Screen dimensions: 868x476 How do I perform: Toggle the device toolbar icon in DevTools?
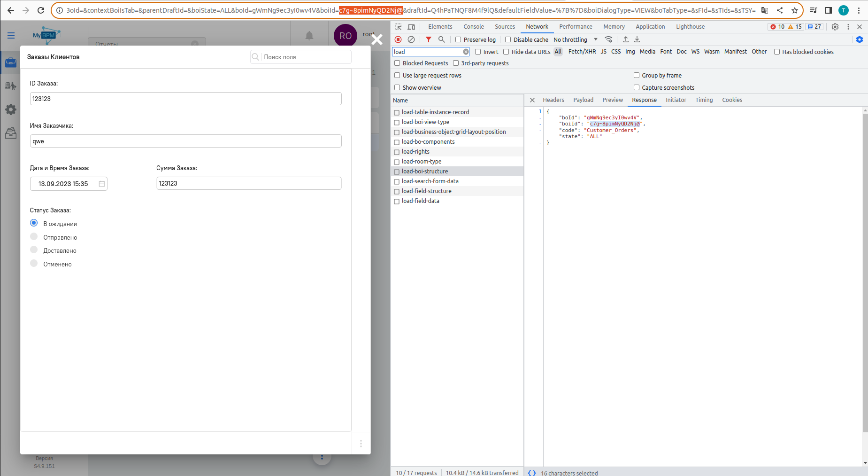coord(411,27)
